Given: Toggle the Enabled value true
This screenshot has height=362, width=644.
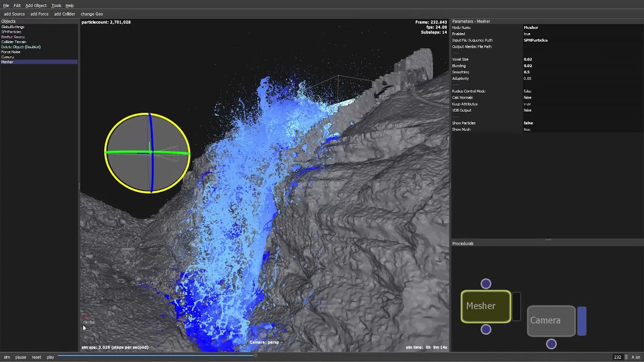Looking at the screenshot, I should tap(527, 34).
